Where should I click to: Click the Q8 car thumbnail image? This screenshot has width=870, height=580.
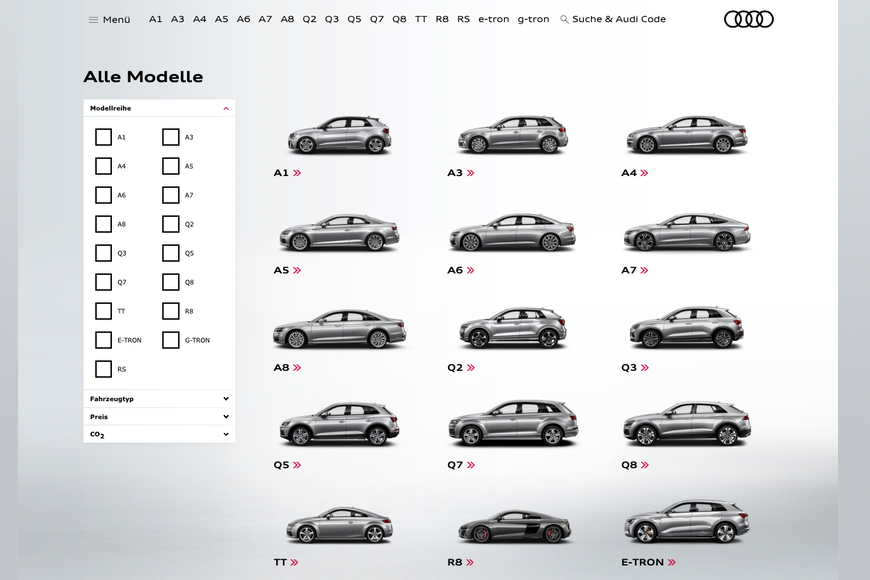coord(687,423)
